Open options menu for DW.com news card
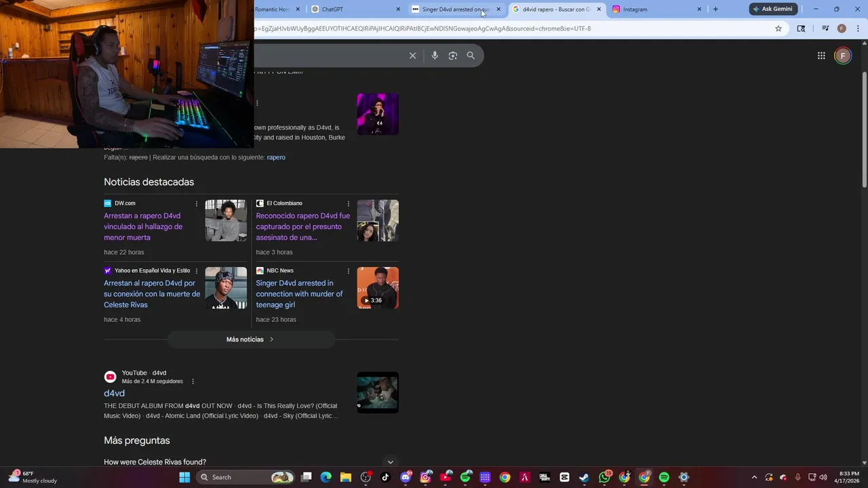The height and width of the screenshot is (488, 868). (x=197, y=203)
